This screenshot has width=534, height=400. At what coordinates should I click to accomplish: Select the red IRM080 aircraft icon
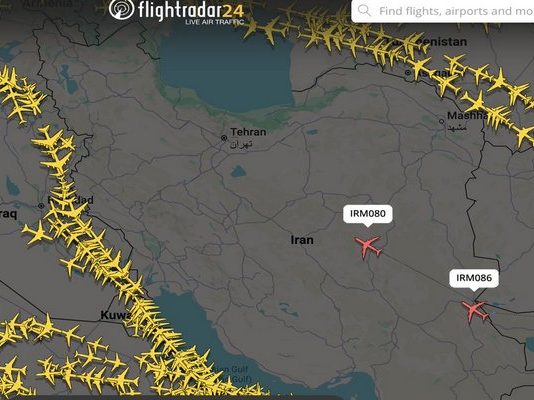click(x=368, y=247)
